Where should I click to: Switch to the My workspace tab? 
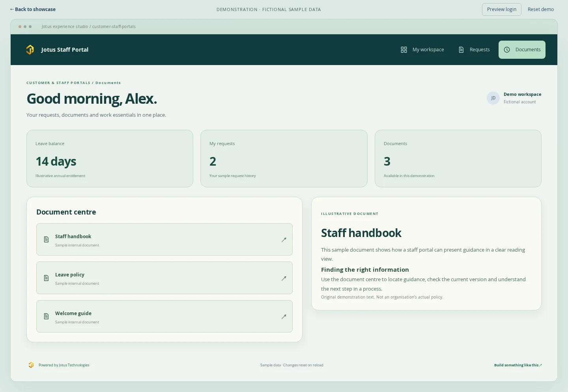[x=422, y=50]
